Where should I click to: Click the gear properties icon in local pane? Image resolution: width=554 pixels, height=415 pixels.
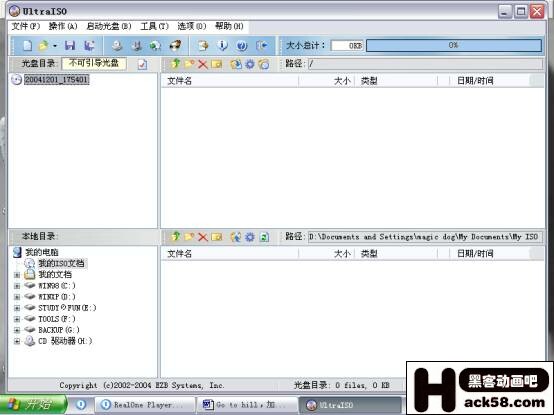point(250,237)
